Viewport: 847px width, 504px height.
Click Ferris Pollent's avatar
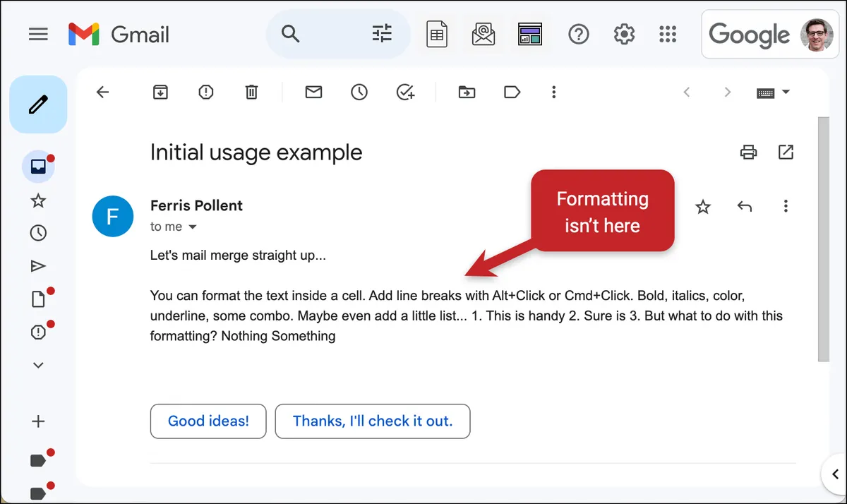(x=113, y=215)
